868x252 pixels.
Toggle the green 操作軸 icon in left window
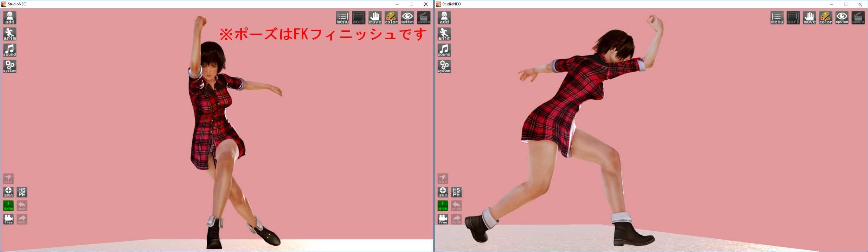click(9, 205)
